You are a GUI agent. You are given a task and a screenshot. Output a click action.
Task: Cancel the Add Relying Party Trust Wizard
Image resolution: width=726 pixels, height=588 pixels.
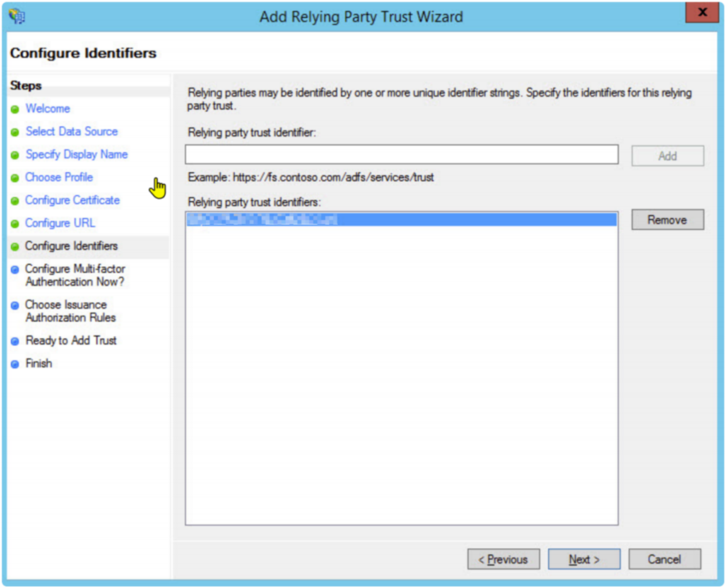(665, 559)
